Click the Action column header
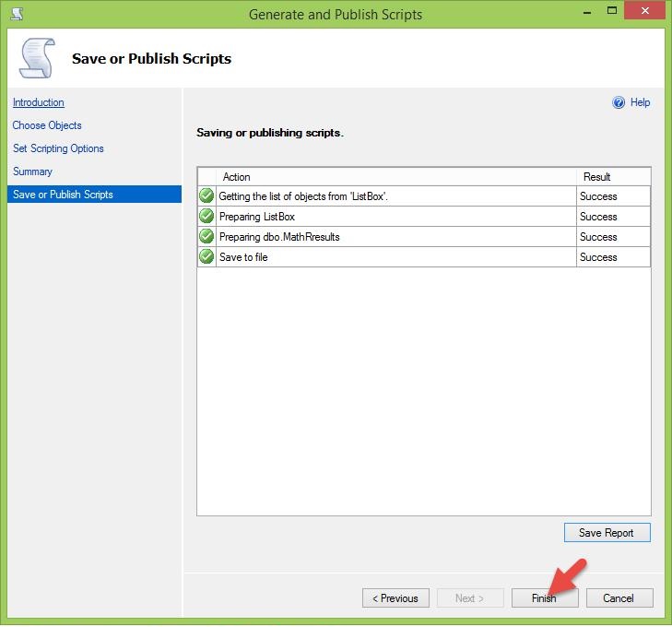Image resolution: width=672 pixels, height=627 pixels. click(x=396, y=176)
